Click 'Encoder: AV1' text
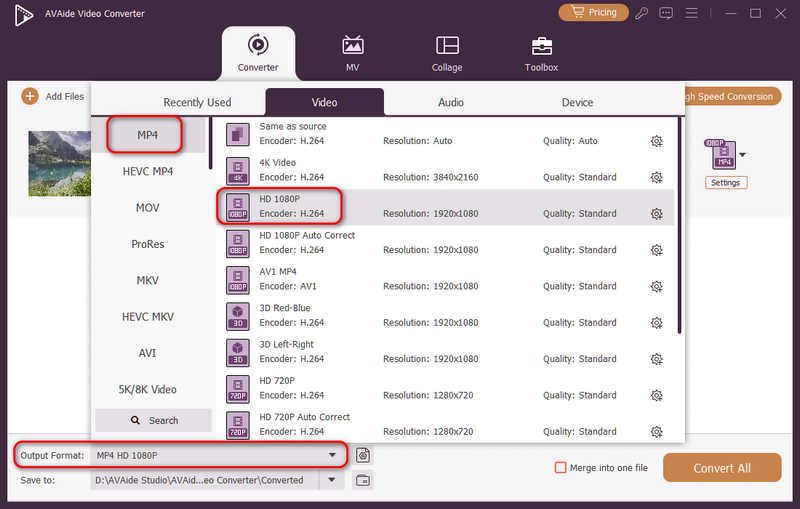The height and width of the screenshot is (509, 800). tap(288, 286)
